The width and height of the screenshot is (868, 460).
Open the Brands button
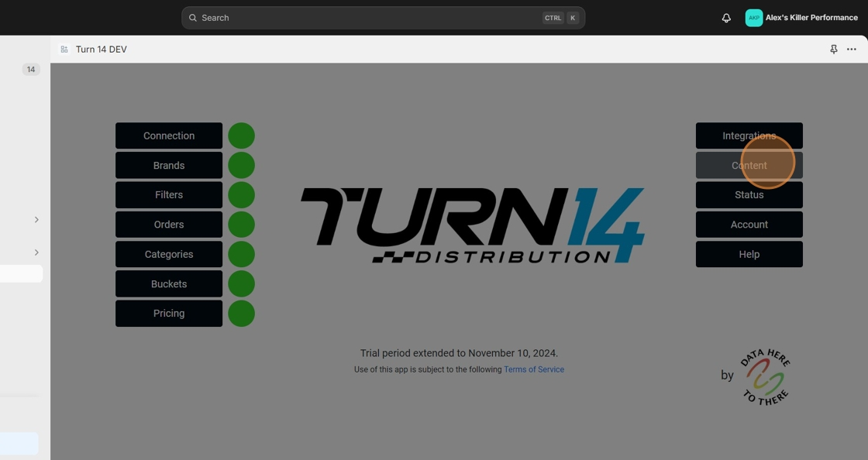click(169, 165)
